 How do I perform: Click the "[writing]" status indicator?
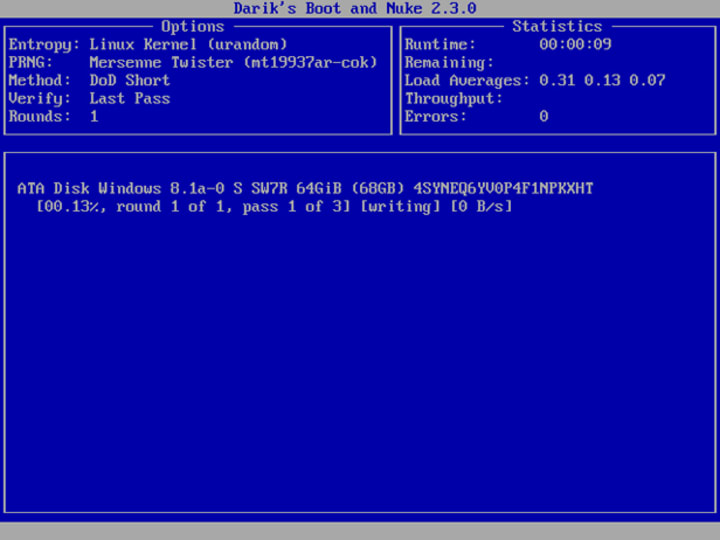(400, 207)
